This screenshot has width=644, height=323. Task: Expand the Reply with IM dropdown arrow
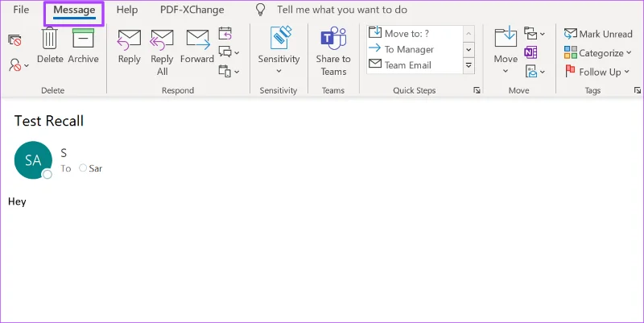tap(237, 52)
